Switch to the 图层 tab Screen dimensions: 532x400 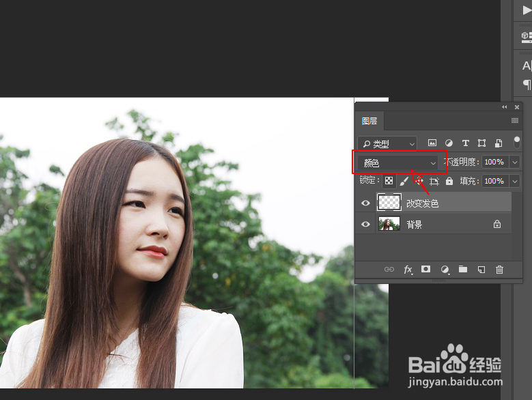(369, 121)
